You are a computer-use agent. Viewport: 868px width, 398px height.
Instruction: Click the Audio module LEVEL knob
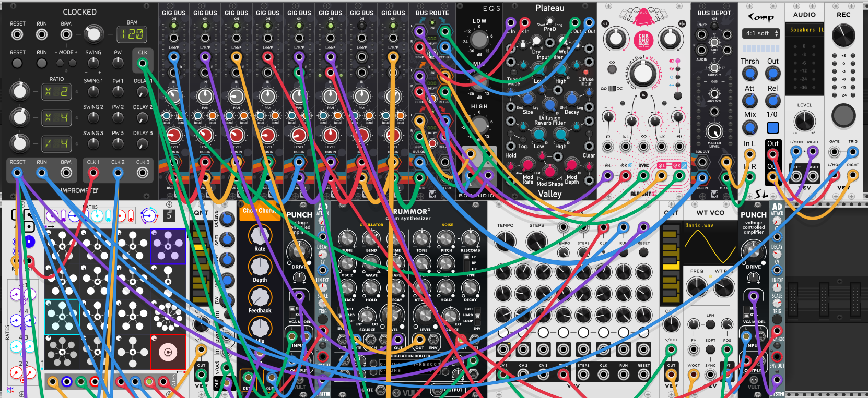[804, 122]
